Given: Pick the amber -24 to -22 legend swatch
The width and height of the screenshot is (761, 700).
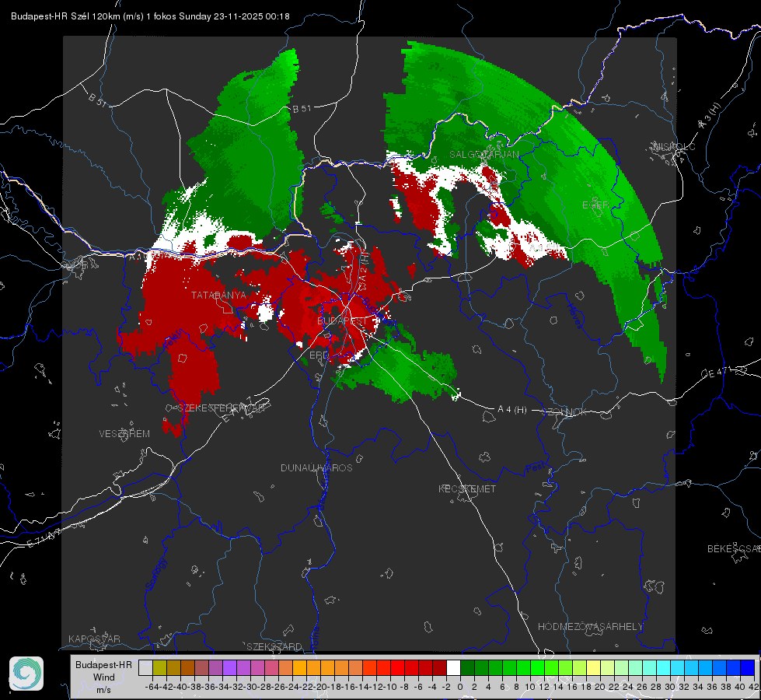Looking at the screenshot, I should [299, 667].
